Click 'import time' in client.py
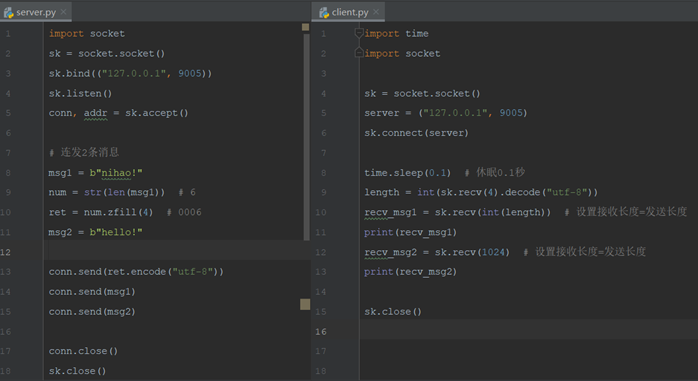The image size is (698, 381). pos(396,33)
